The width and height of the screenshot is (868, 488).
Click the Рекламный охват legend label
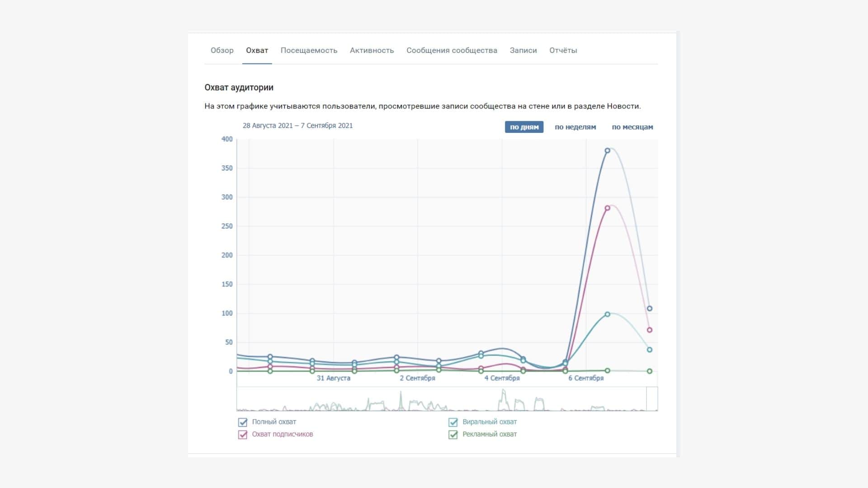(x=489, y=434)
